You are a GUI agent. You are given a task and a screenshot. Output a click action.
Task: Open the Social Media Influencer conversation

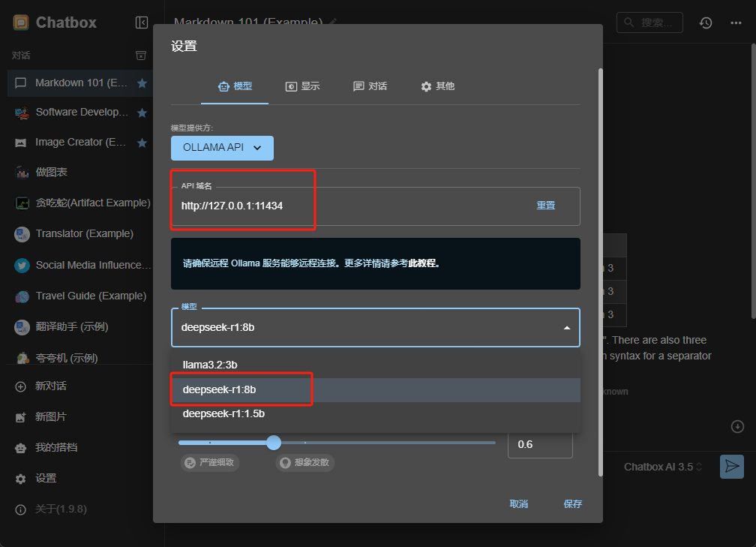(x=80, y=266)
